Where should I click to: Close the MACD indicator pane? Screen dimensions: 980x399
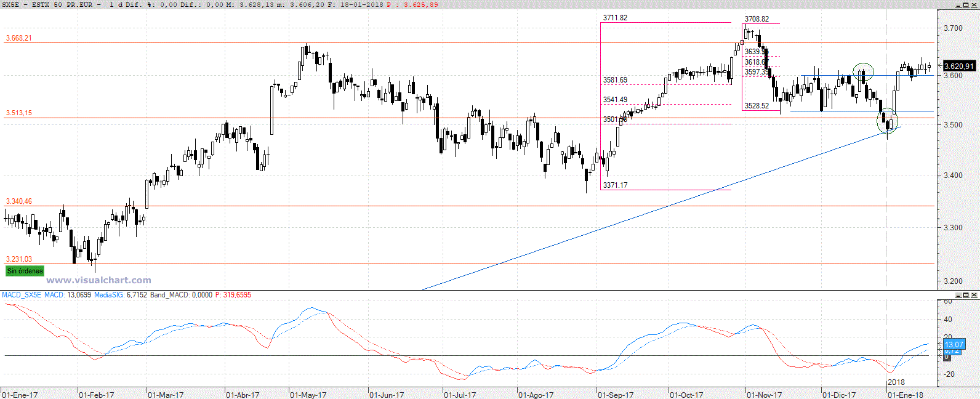tap(975, 295)
